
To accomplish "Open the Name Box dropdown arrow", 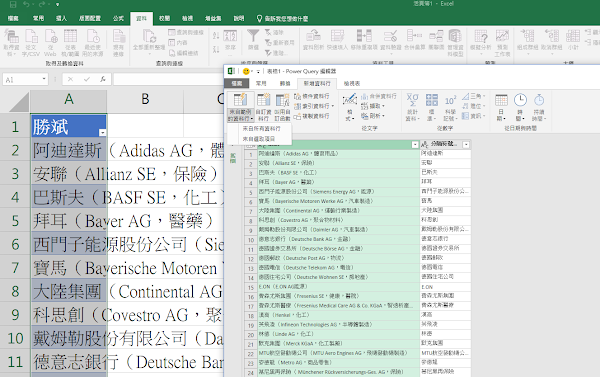I will pos(44,79).
